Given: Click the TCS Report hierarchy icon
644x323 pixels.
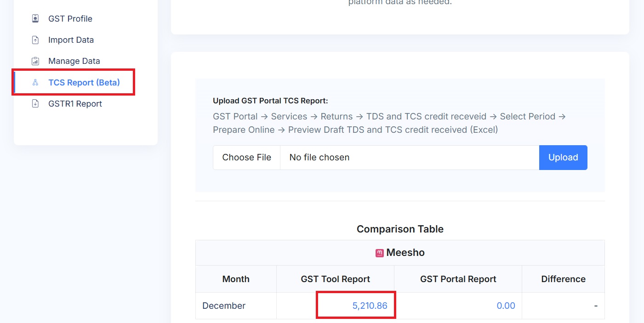Looking at the screenshot, I should [35, 82].
